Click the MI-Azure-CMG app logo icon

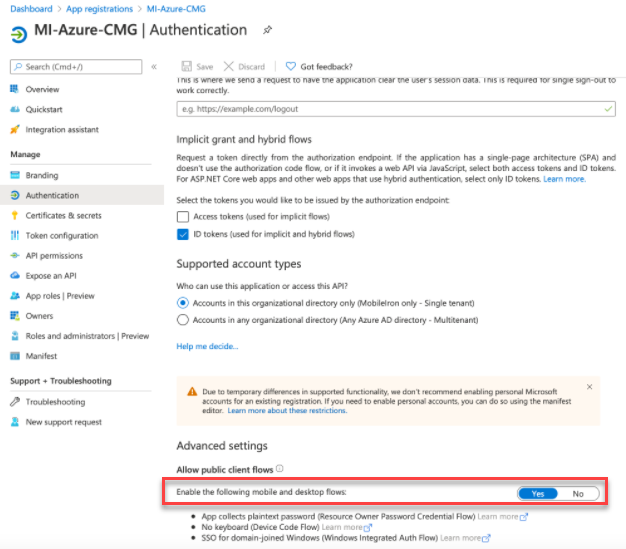[19, 34]
